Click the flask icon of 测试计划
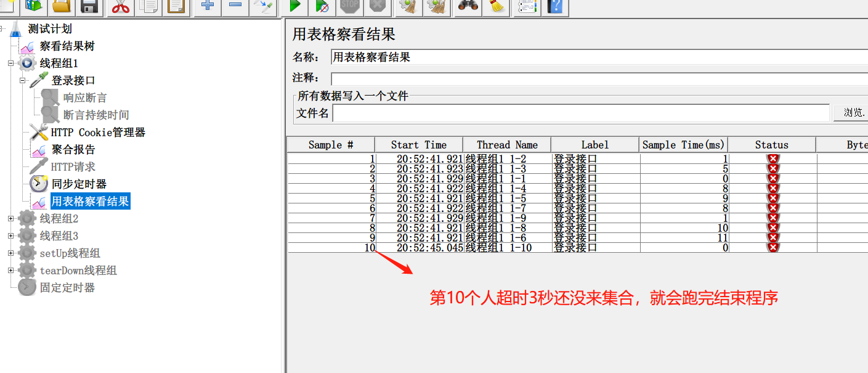Viewport: 868px width, 373px height. pyautogui.click(x=16, y=29)
